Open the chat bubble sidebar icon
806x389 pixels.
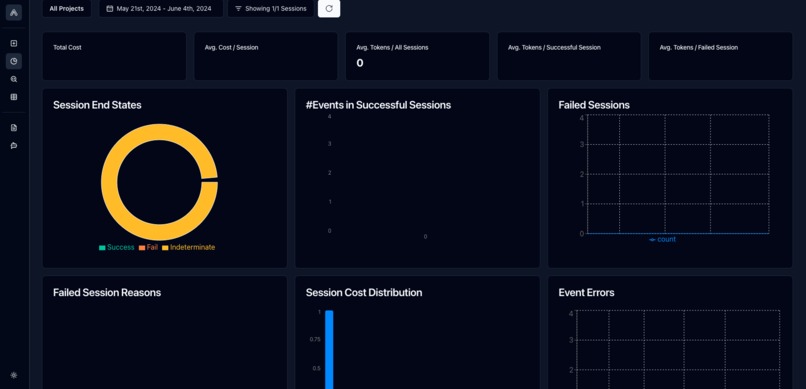coord(14,145)
